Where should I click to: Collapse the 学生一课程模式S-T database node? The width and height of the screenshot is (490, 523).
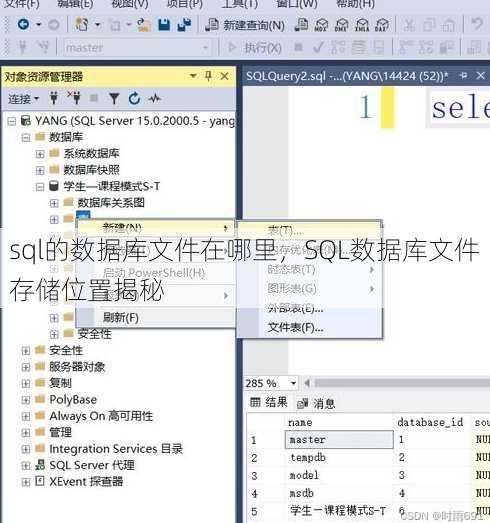pyautogui.click(x=40, y=187)
